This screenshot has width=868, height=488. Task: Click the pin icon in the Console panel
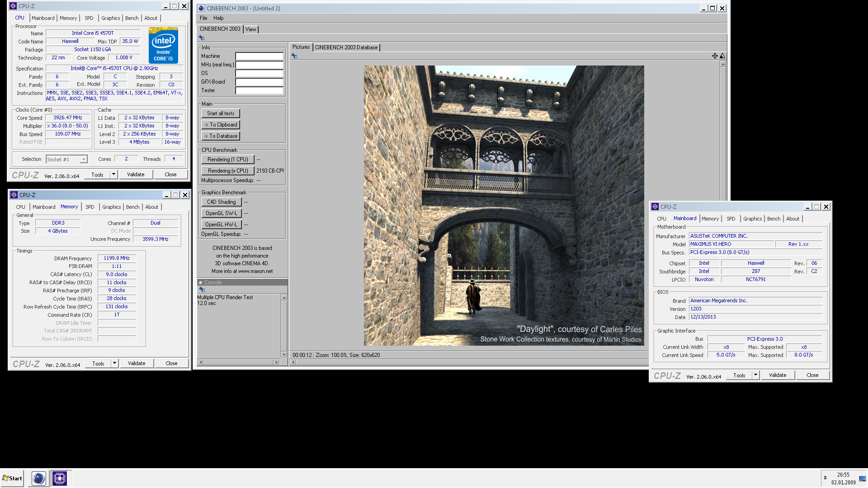[x=202, y=290]
